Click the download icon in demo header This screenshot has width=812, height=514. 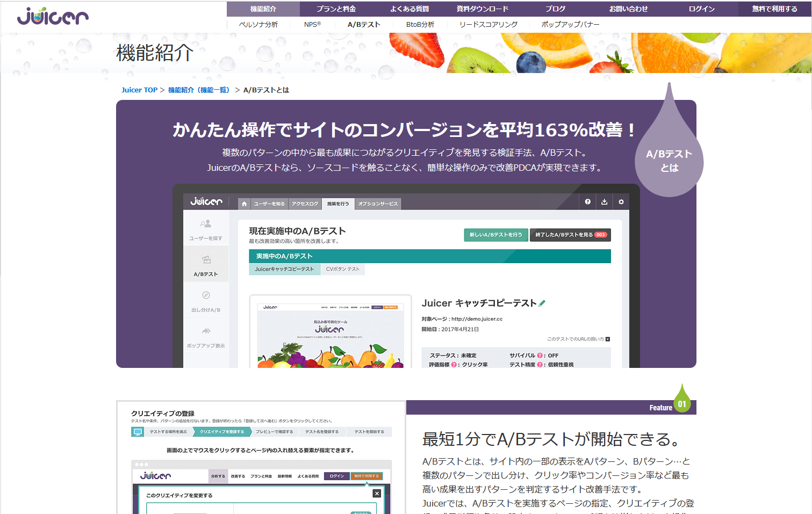[605, 202]
